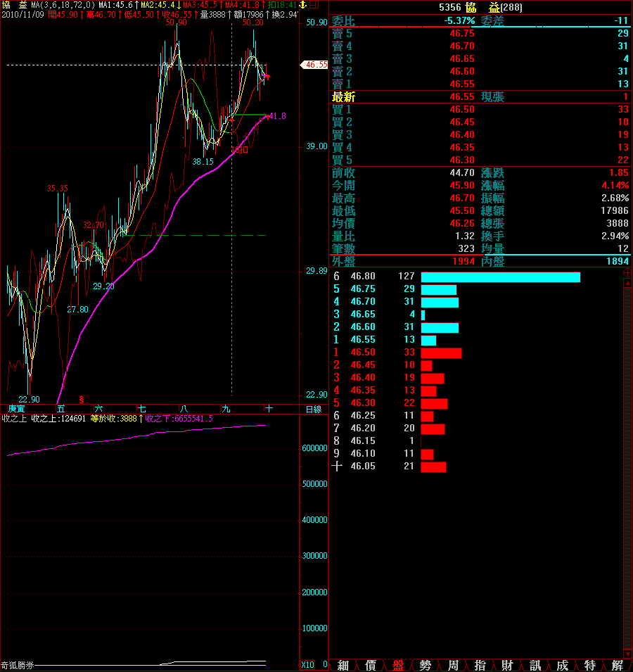Click the 46.55 price label on axis

pyautogui.click(x=316, y=65)
